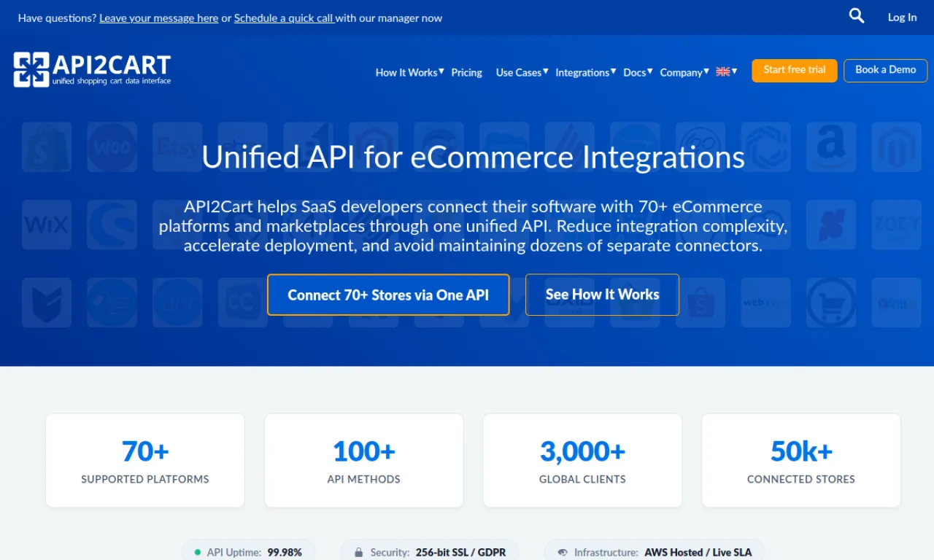934x560 pixels.
Task: Select the '70+ Supported Platforms' card
Action: (x=145, y=461)
